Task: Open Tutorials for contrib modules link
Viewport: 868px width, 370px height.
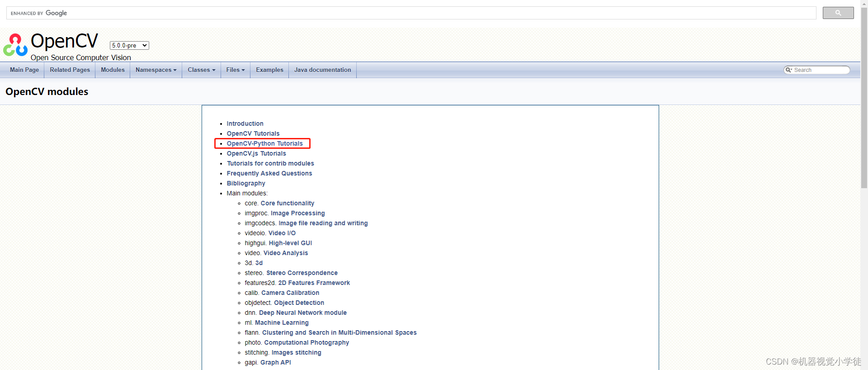Action: (270, 163)
